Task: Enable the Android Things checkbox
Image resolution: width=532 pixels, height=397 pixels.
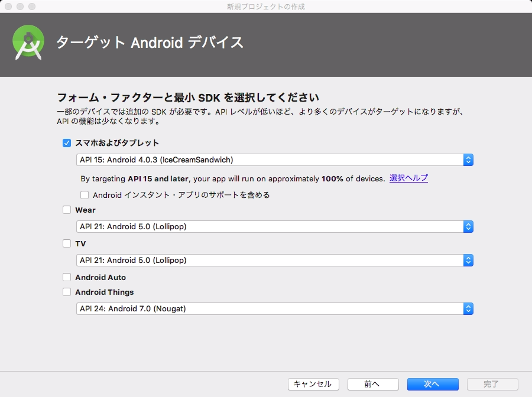Action: (x=67, y=292)
